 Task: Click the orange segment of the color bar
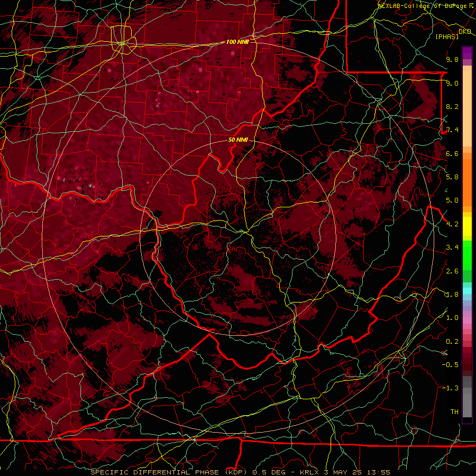pos(467,182)
